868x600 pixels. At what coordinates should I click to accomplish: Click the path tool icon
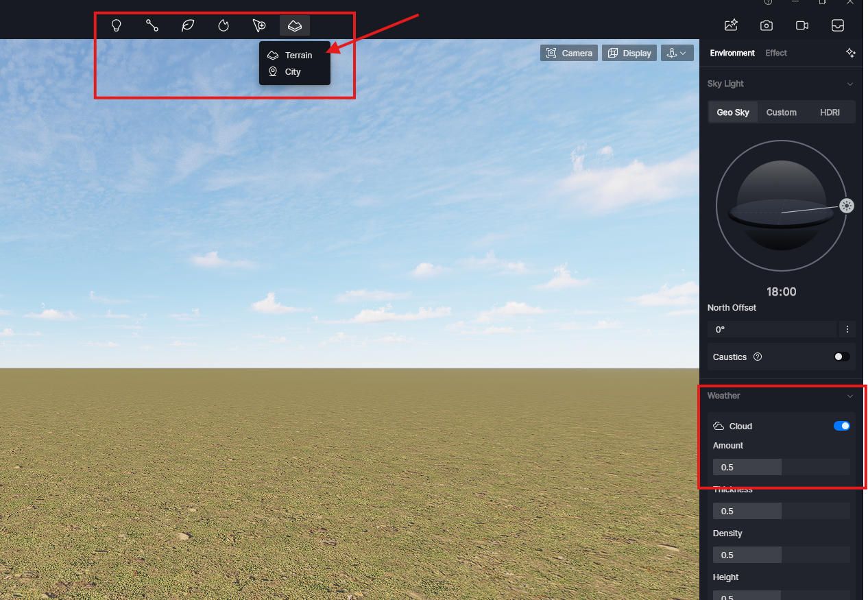tap(152, 26)
